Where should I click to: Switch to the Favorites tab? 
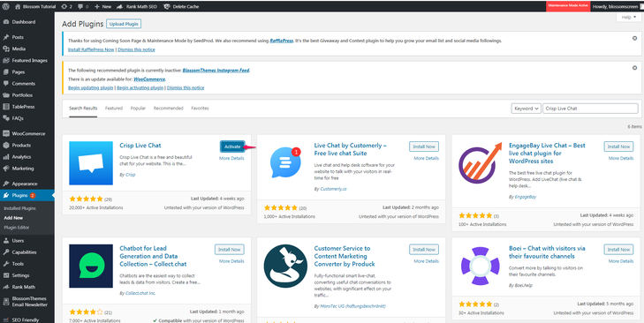pos(200,109)
